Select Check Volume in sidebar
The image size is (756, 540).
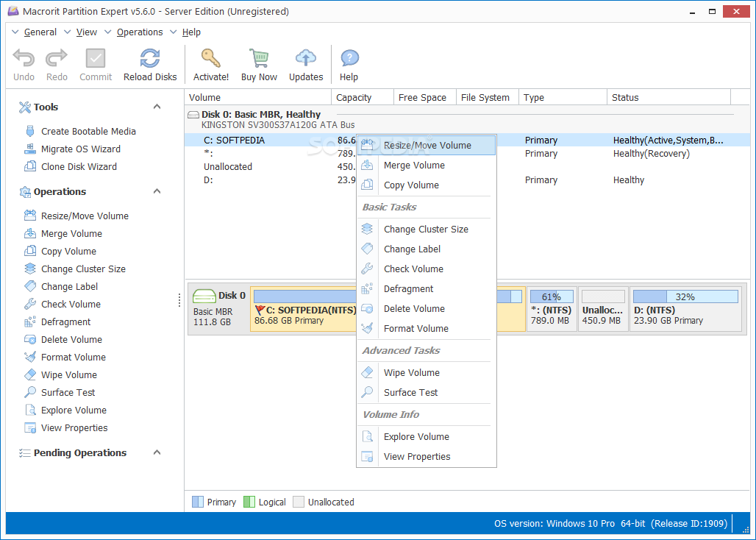63,305
